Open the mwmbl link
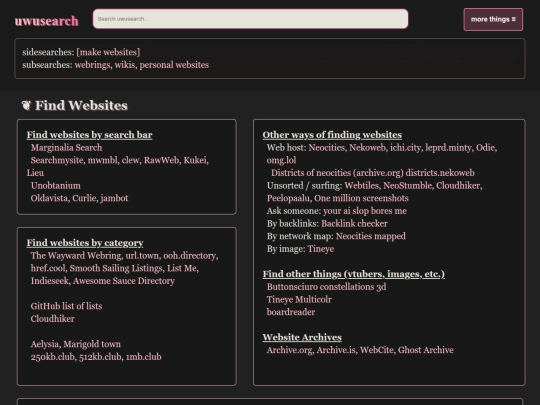This screenshot has width=540, height=405. tap(102, 160)
